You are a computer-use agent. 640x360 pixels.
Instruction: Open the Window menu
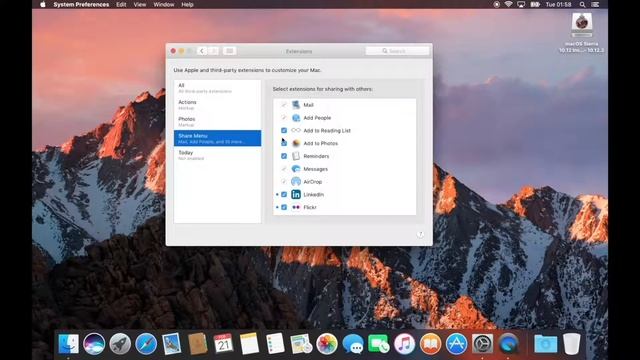(164, 4)
